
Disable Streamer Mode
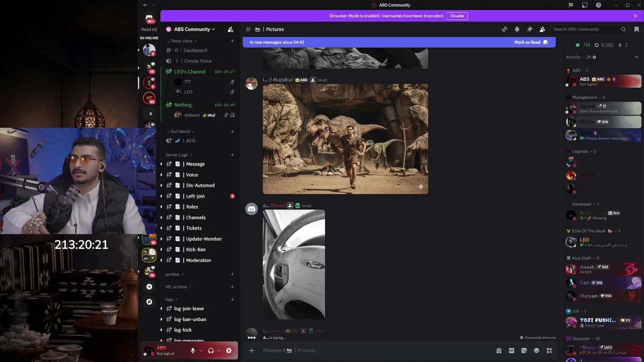coord(457,16)
